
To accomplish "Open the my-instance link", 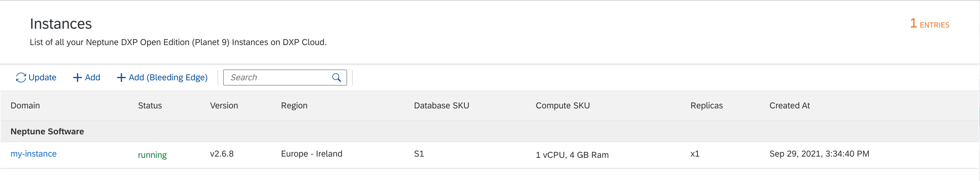I will point(33,154).
